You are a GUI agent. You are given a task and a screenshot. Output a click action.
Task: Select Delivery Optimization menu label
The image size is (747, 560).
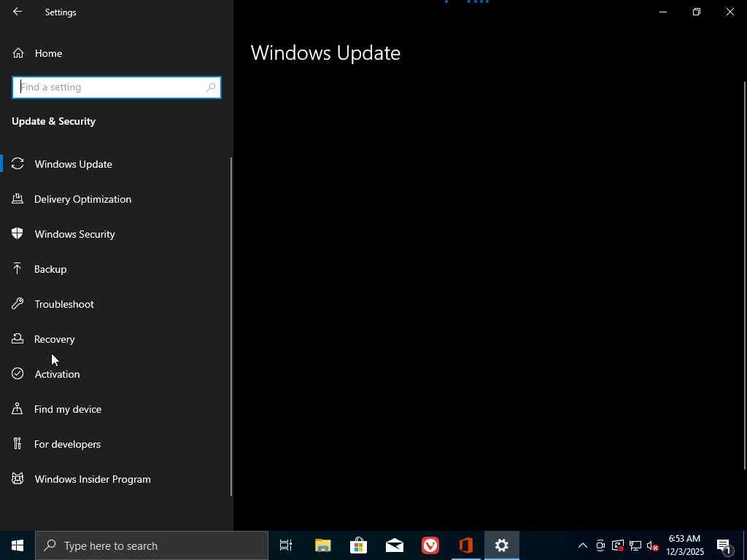[82, 199]
